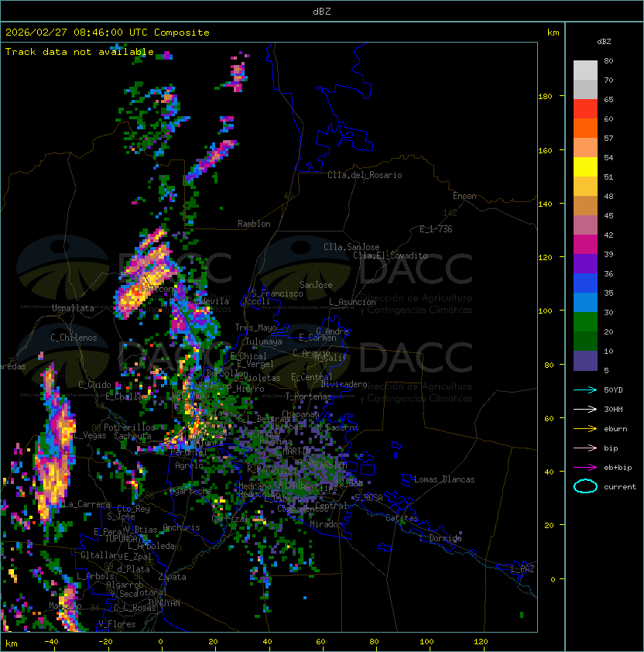Click the '50YD' legend label

click(x=613, y=390)
